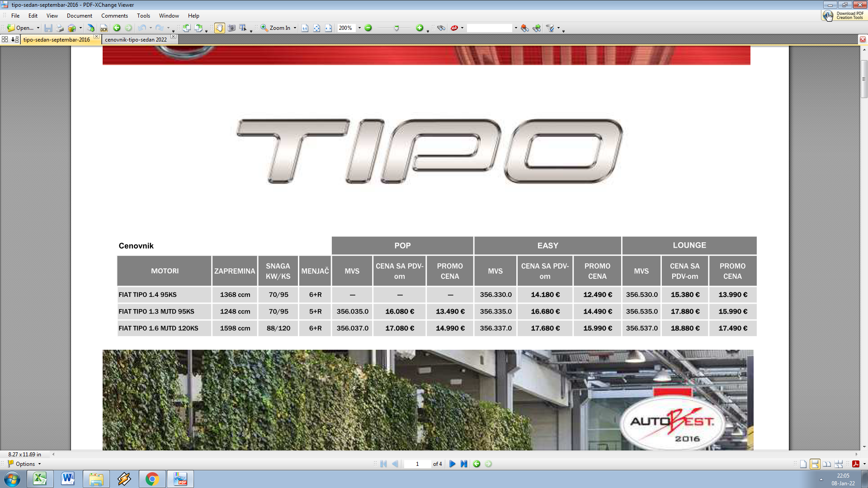Click the toolbar search input field
Image resolution: width=868 pixels, height=488 pixels.
tap(490, 28)
